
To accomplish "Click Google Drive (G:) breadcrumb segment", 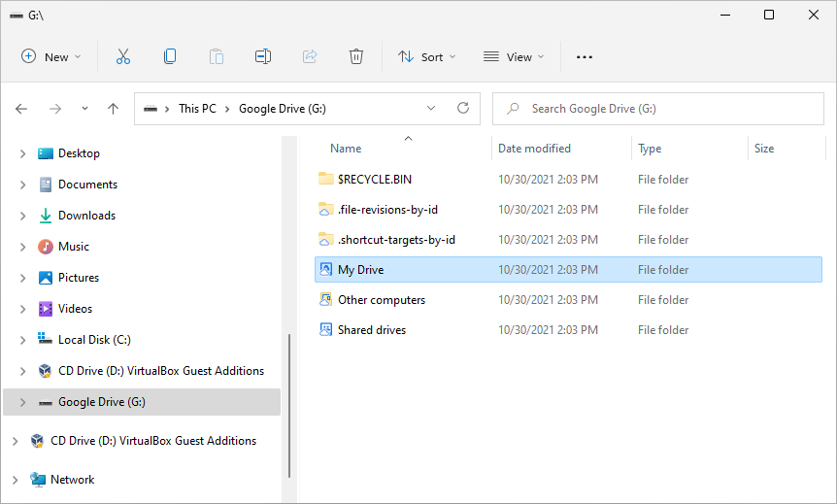I will tap(283, 109).
